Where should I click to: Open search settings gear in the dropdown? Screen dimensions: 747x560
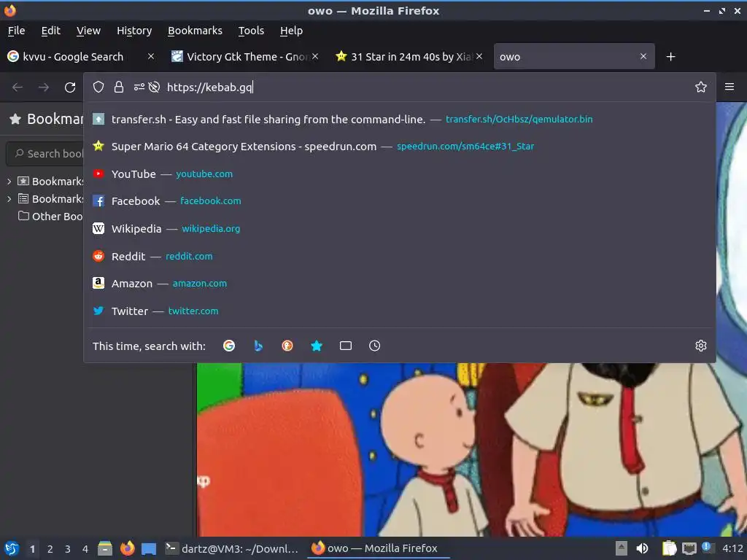coord(701,346)
